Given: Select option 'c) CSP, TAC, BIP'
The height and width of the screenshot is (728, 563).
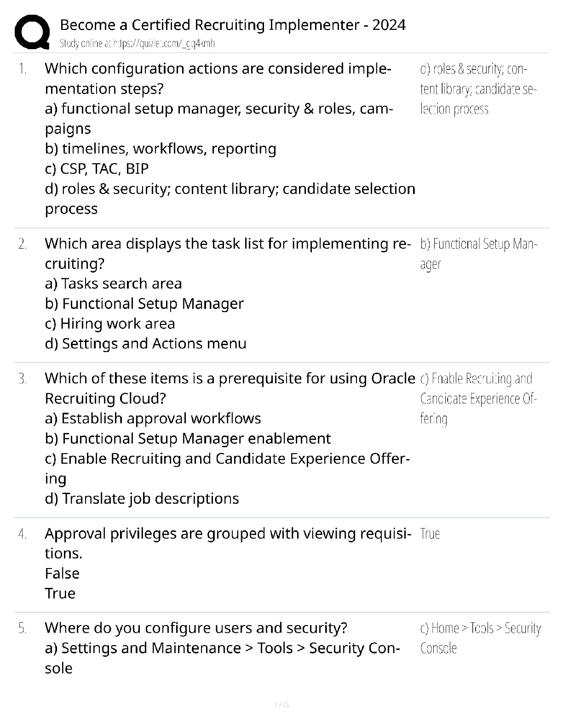Looking at the screenshot, I should 97,169.
